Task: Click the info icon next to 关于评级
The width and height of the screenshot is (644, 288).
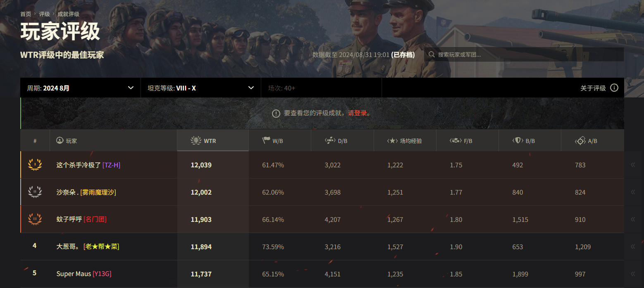Action: (614, 88)
